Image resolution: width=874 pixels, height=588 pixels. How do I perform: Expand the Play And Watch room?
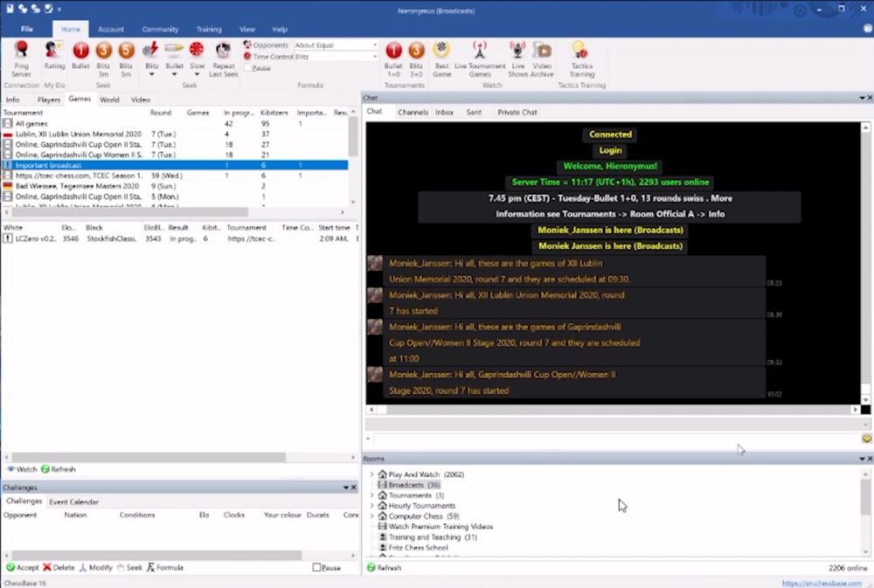point(371,474)
